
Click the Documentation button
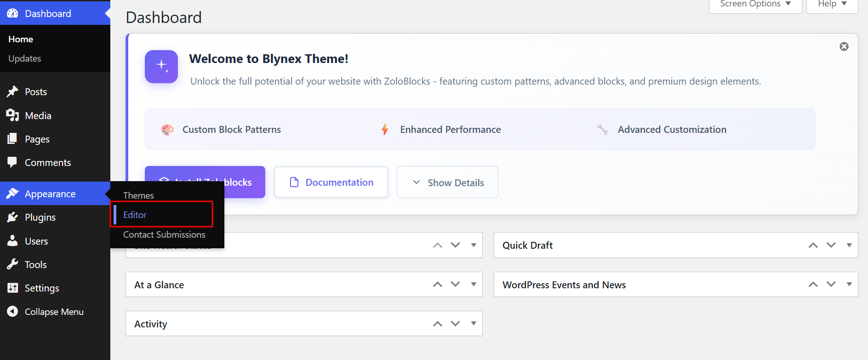[x=331, y=183]
